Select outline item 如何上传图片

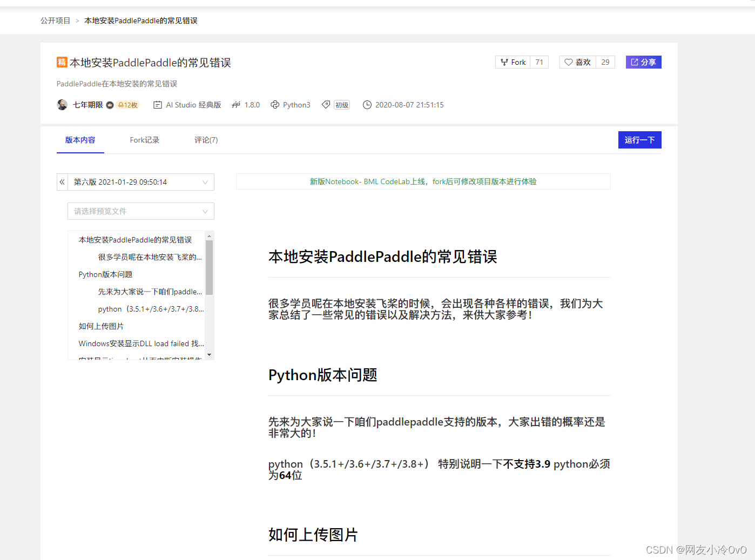click(x=102, y=326)
